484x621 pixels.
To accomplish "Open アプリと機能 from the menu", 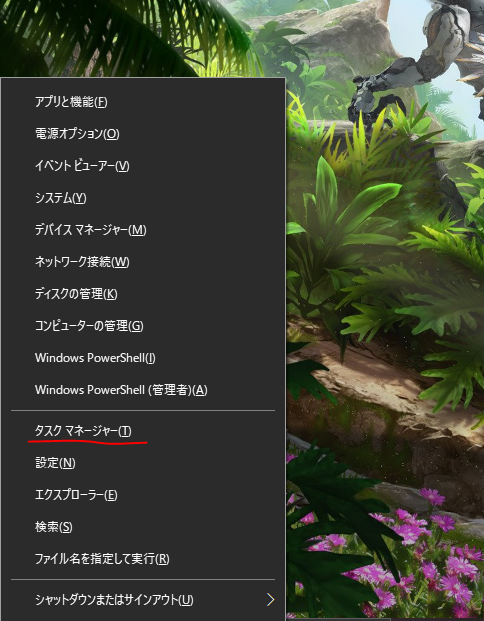I will (x=143, y=102).
